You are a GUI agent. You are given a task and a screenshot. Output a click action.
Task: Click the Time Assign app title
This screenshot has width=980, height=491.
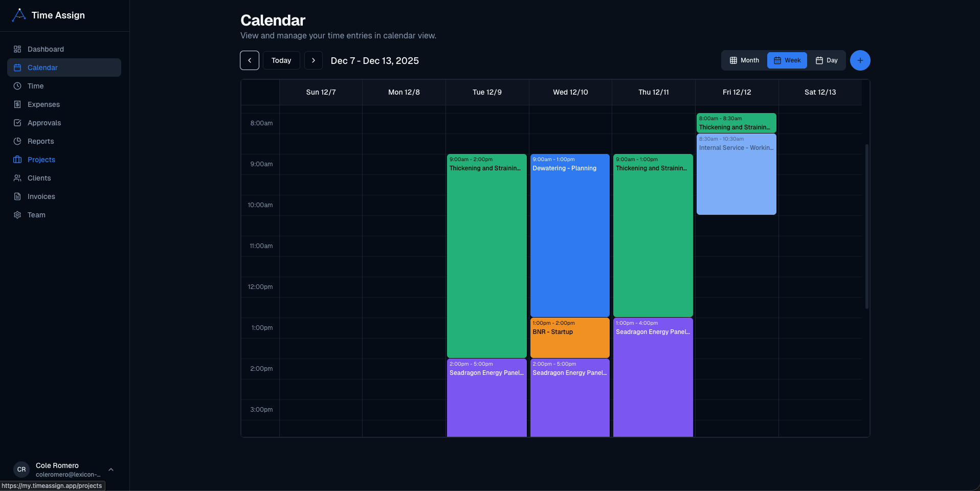(58, 15)
